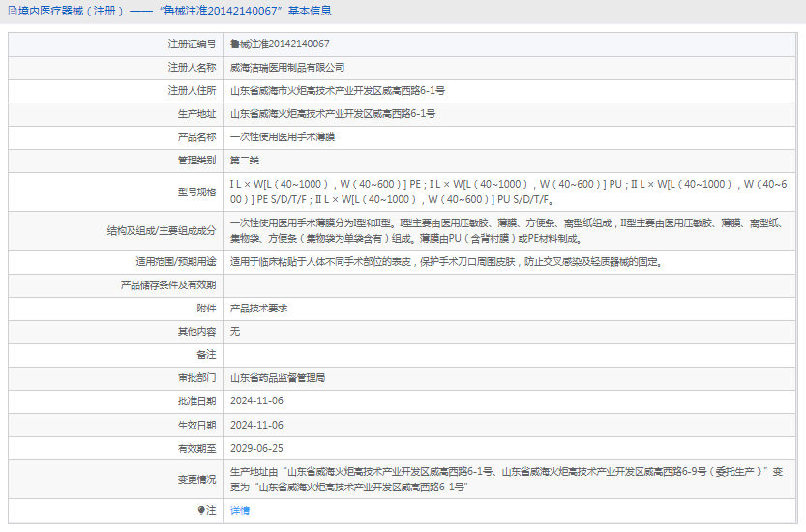Click the 管理类别 label
Image resolution: width=806 pixels, height=532 pixels.
tap(196, 161)
